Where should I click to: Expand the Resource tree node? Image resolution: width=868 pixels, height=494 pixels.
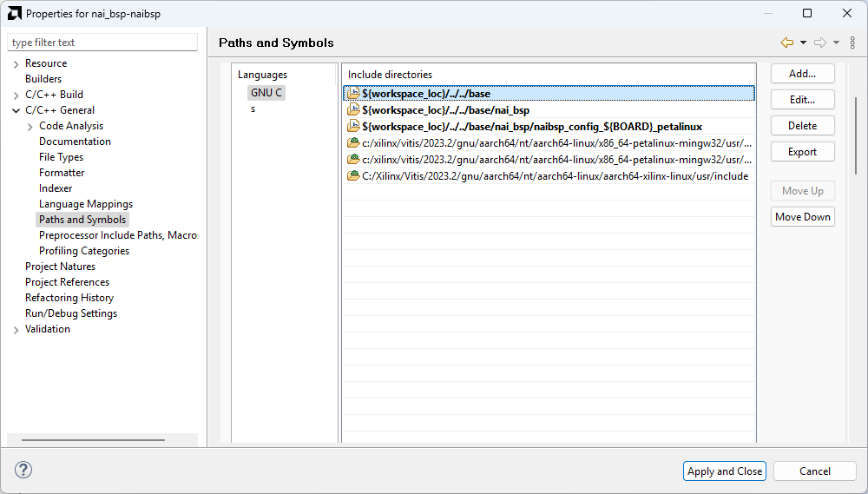(16, 64)
